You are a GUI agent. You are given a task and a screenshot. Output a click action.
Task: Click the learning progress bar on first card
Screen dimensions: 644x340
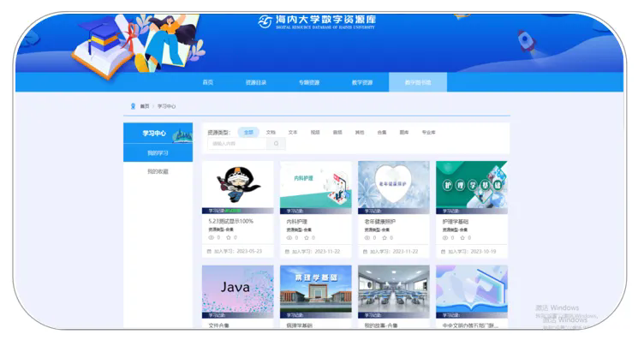click(x=237, y=211)
